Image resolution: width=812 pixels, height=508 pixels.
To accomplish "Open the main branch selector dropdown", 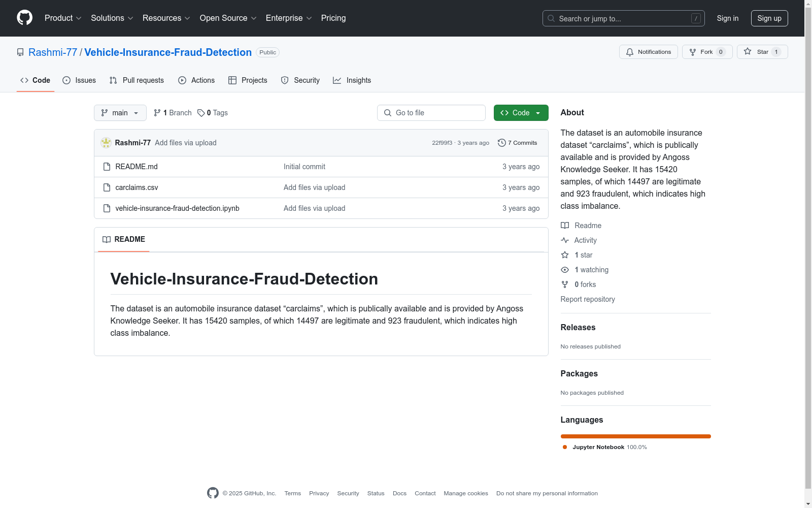I will [x=120, y=113].
